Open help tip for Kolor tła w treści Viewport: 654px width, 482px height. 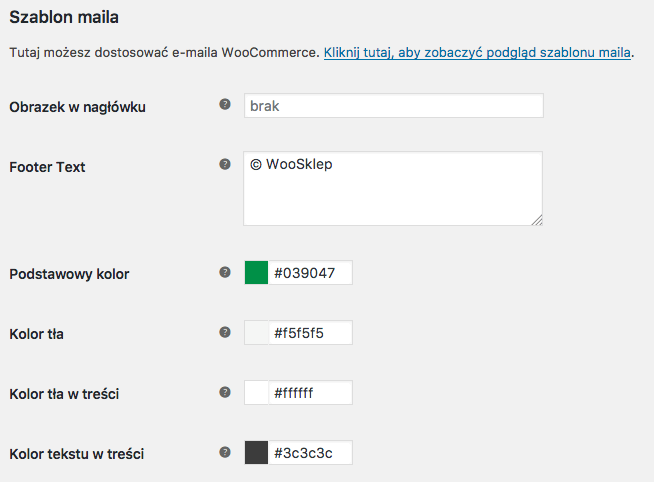225,392
